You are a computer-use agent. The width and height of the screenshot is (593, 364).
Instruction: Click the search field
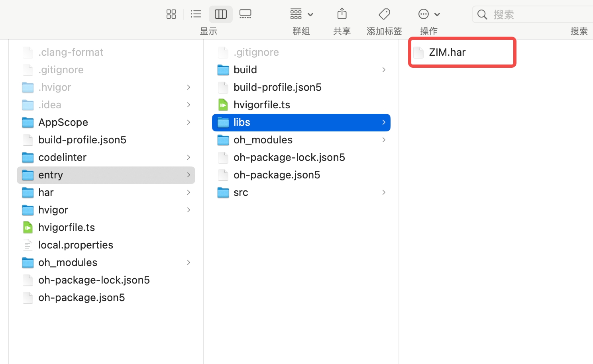tap(532, 15)
